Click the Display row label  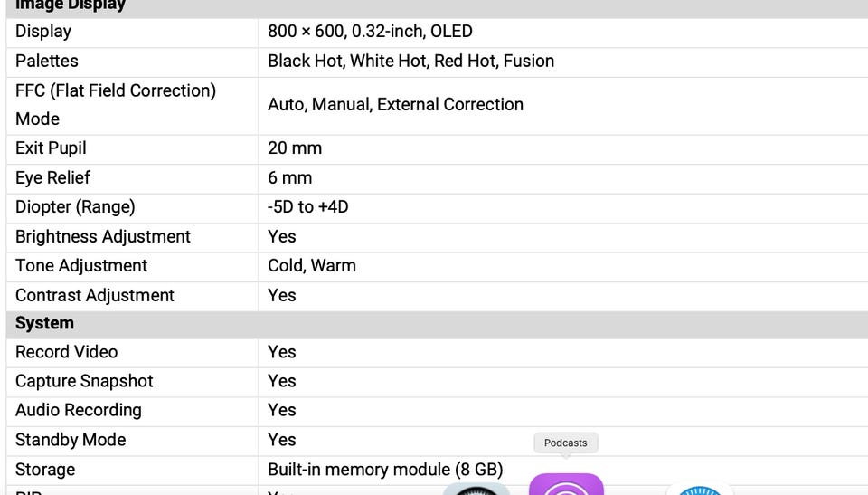[x=43, y=32]
